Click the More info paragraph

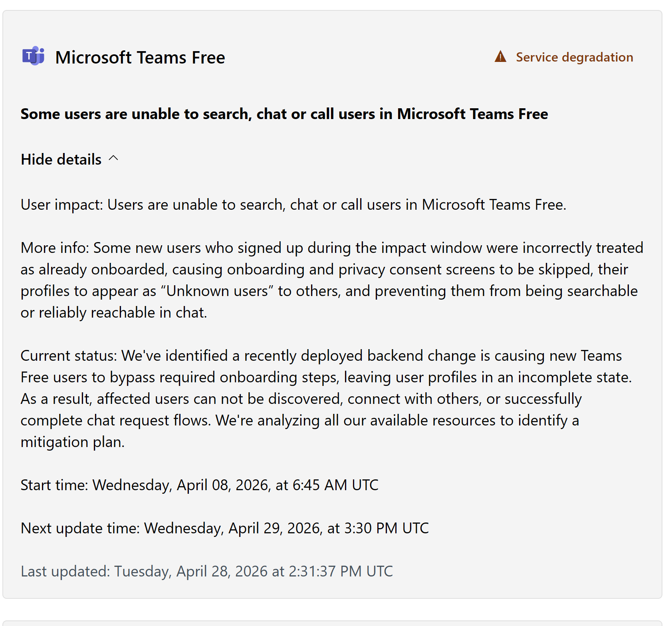332,280
